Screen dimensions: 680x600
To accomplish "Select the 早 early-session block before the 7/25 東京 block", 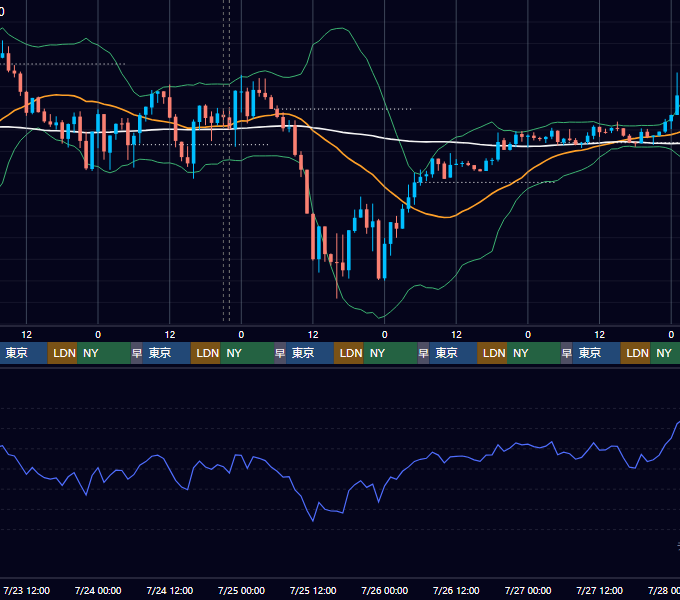I will [x=280, y=353].
